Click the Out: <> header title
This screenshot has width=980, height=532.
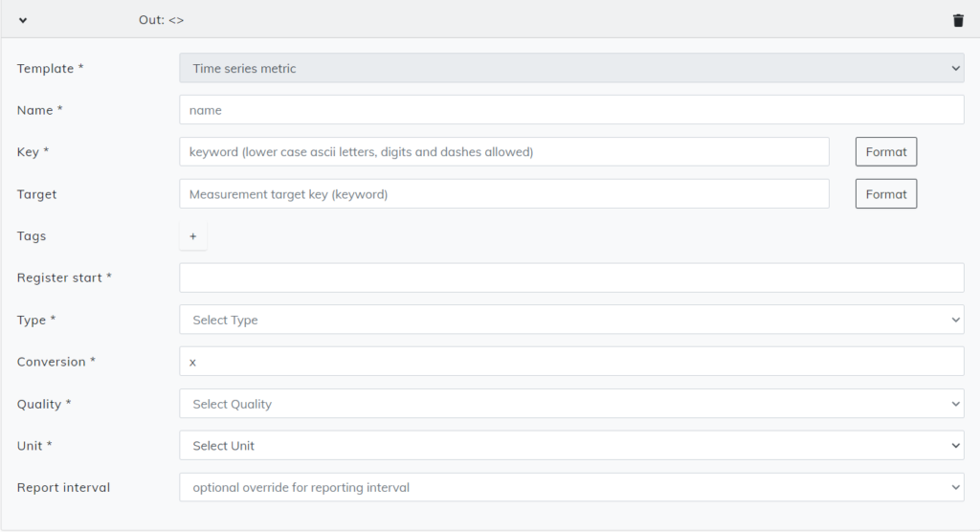pyautogui.click(x=161, y=20)
